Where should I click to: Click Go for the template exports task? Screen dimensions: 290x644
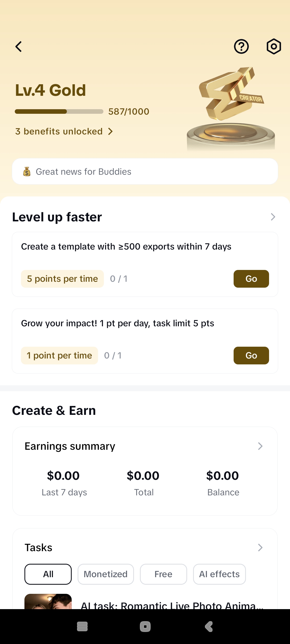[251, 279]
